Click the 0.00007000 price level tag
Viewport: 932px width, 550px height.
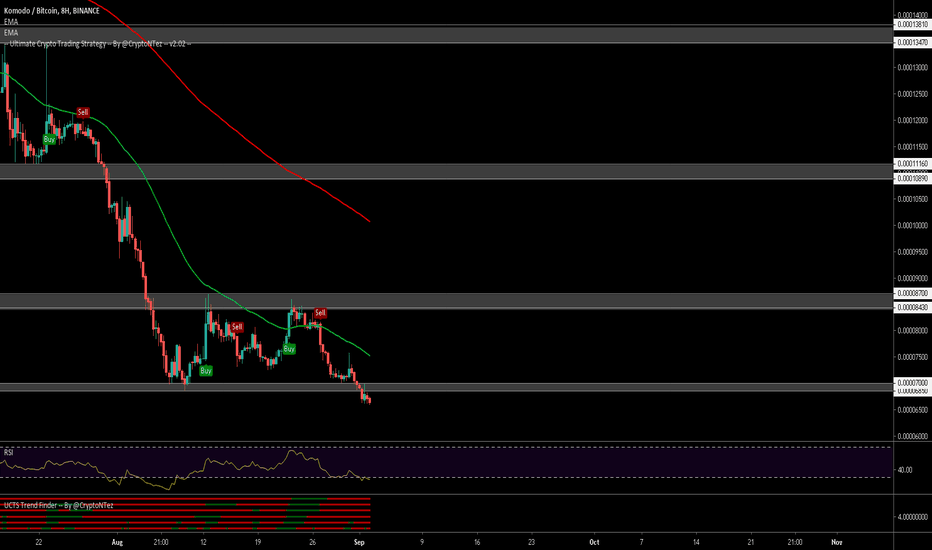[912, 382]
